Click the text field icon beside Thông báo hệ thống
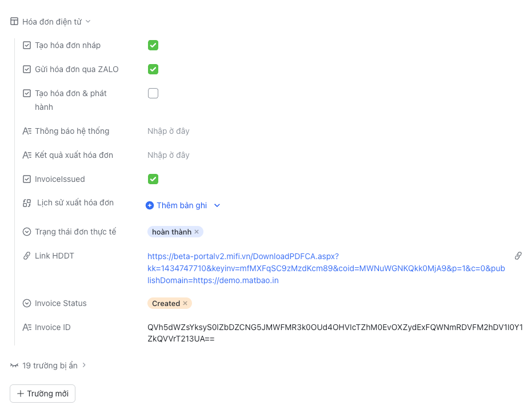Screen dimensions: 532x413 26,131
